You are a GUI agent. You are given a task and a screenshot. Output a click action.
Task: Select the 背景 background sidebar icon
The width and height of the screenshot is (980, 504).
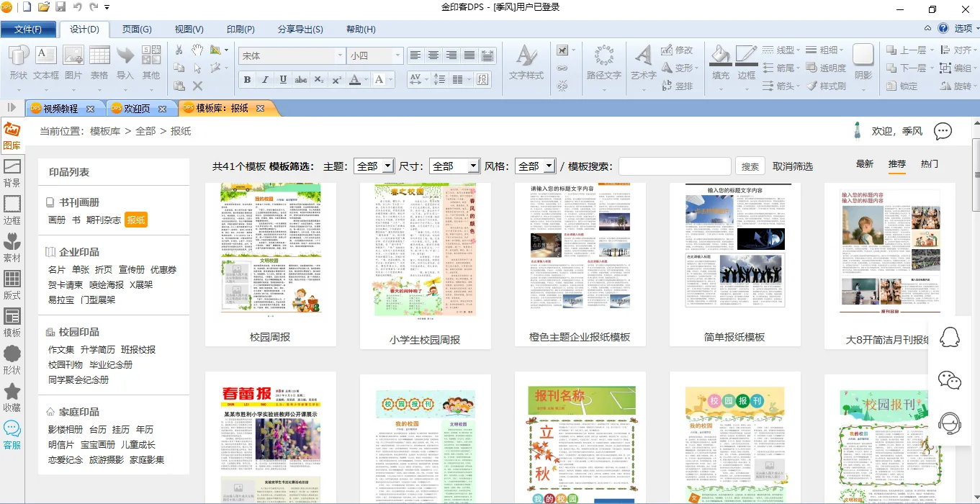[12, 173]
